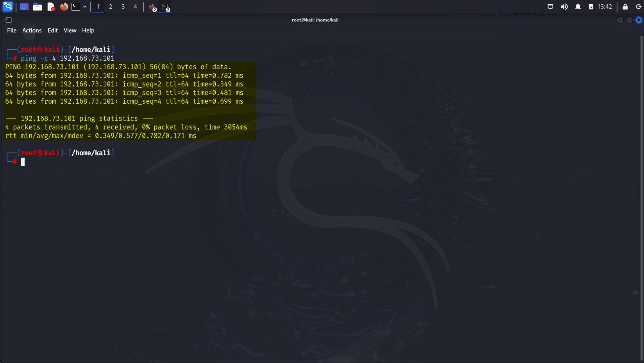Open the file manager from the panel
644x363 pixels.
pyautogui.click(x=38, y=7)
